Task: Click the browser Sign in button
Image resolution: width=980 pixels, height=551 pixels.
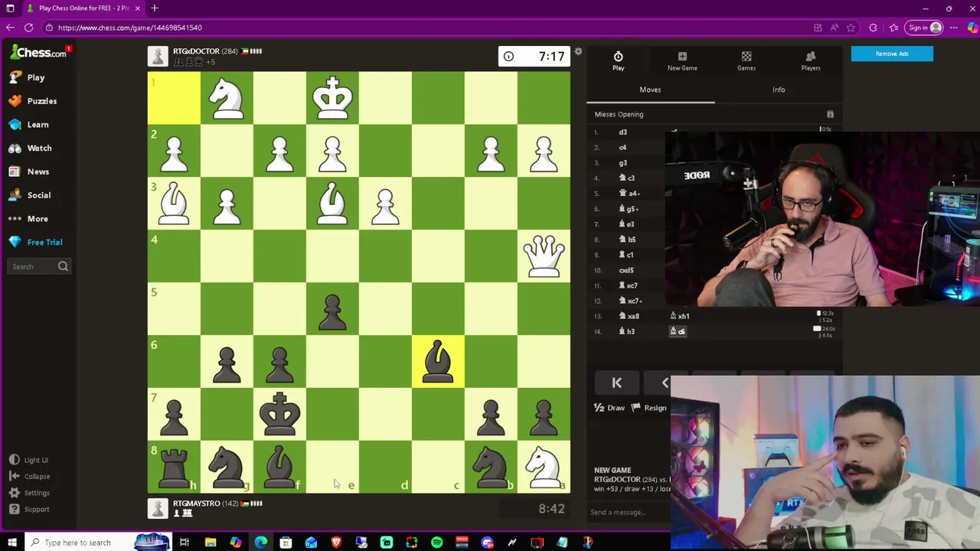Action: click(x=925, y=28)
